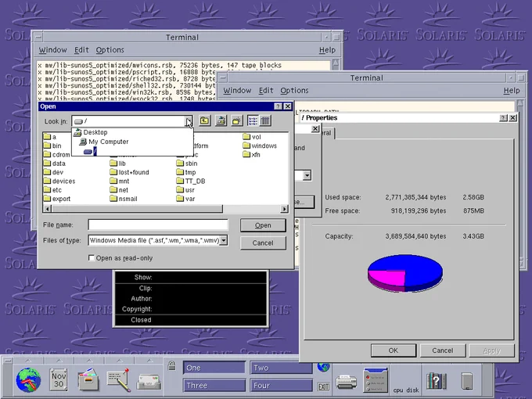Expand subpanel arrow above calendar icon
This screenshot has height=399, width=532.
(59, 361)
